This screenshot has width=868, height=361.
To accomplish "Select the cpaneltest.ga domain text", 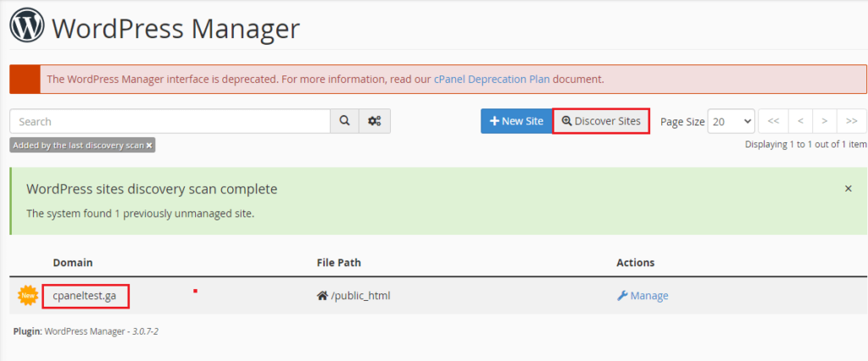I will 85,296.
